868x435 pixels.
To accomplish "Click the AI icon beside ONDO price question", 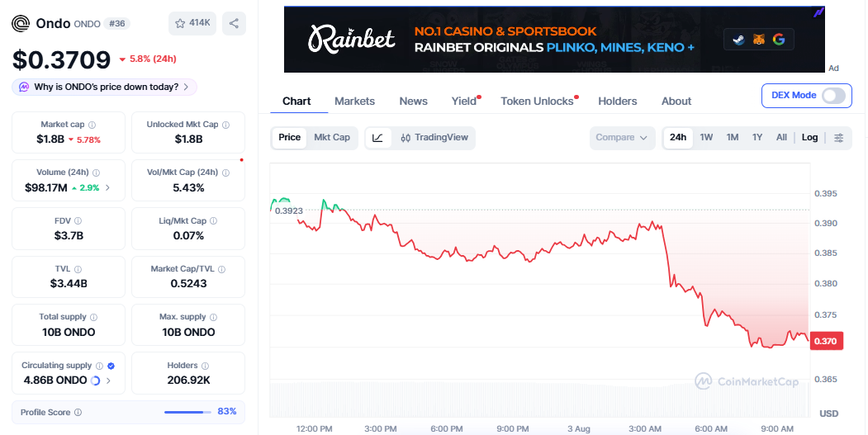I will [x=24, y=87].
